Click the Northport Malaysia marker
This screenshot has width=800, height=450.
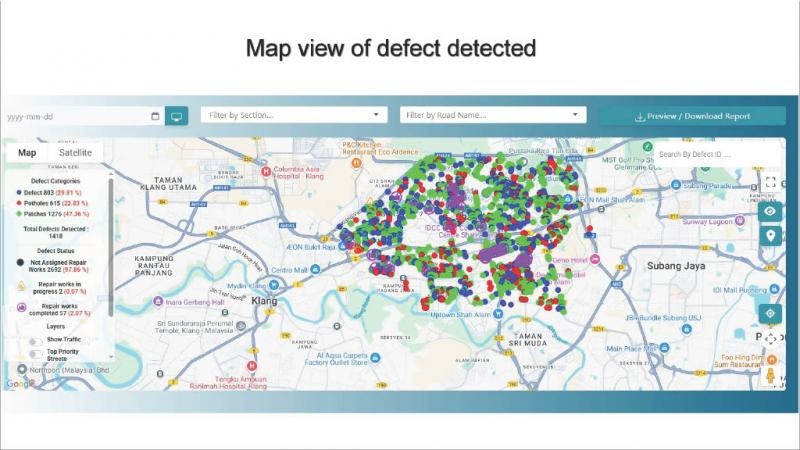[x=22, y=369]
